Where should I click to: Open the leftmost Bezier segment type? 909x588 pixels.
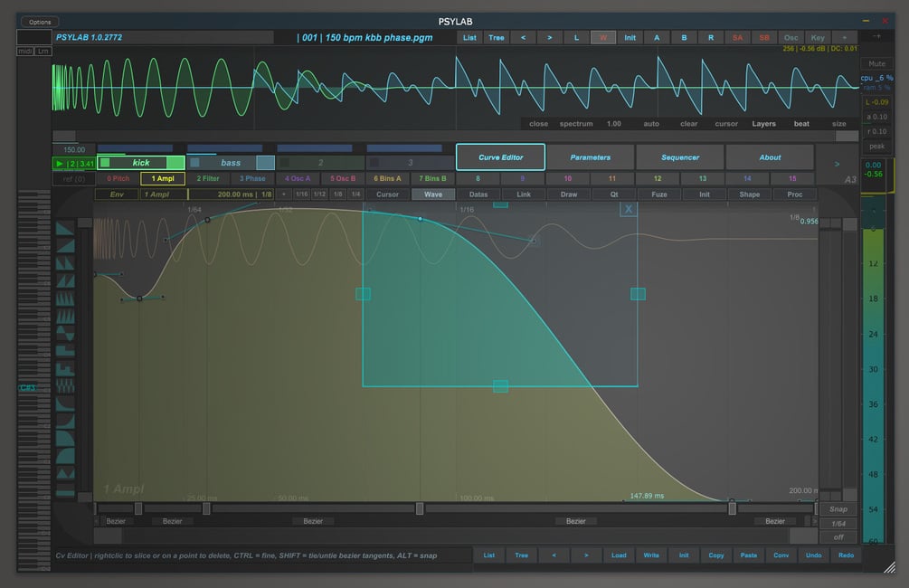[x=116, y=521]
